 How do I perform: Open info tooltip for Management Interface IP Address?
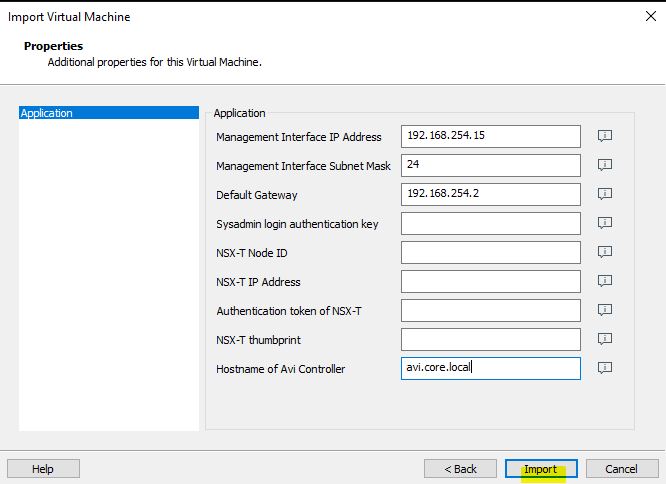tap(605, 136)
